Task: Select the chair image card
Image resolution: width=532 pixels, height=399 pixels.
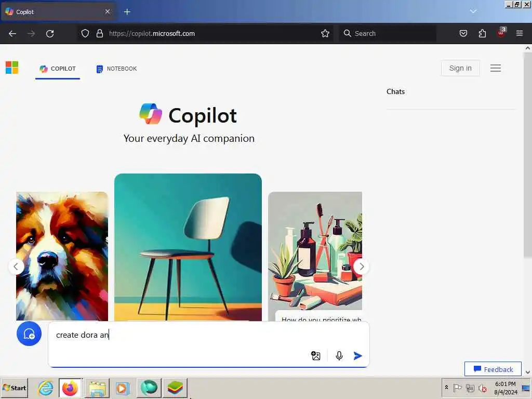Action: coord(188,247)
